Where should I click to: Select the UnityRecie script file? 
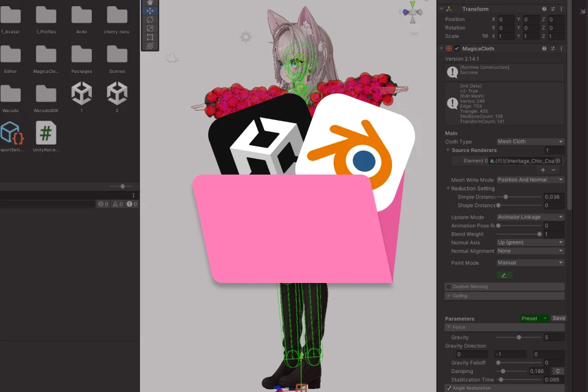46,137
